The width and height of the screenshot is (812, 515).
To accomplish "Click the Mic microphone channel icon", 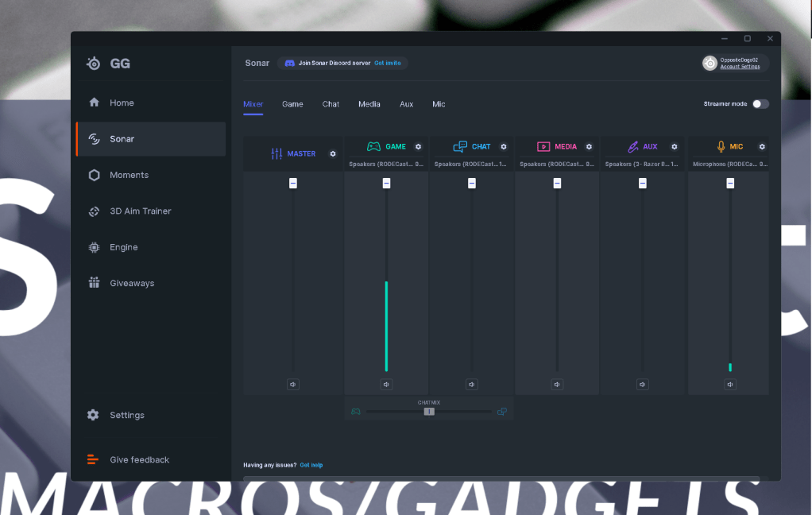I will [721, 146].
